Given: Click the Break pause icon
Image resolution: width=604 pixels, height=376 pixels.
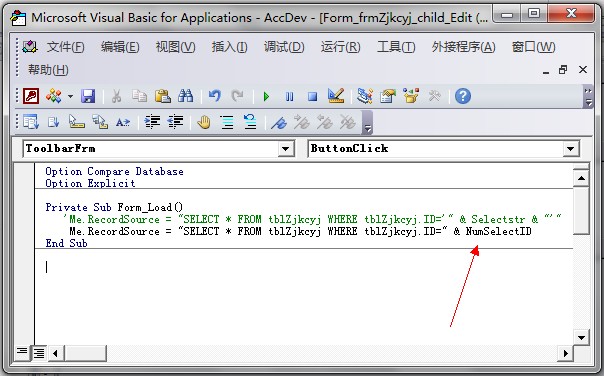Looking at the screenshot, I should point(289,96).
